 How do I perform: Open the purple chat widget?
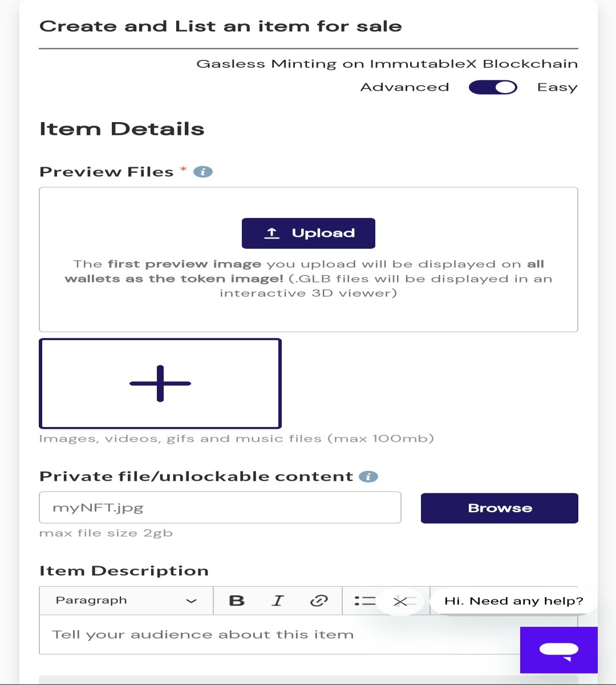pos(559,650)
